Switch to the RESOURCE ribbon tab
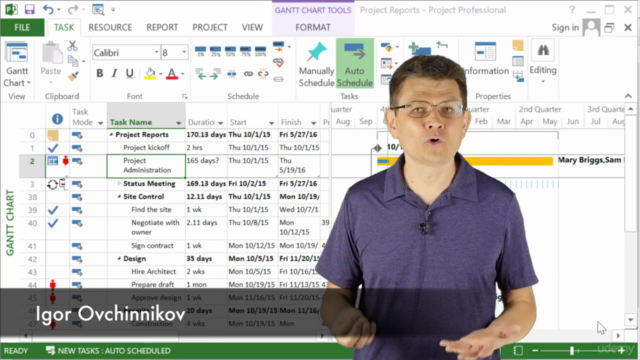The height and width of the screenshot is (360, 640). click(x=110, y=27)
